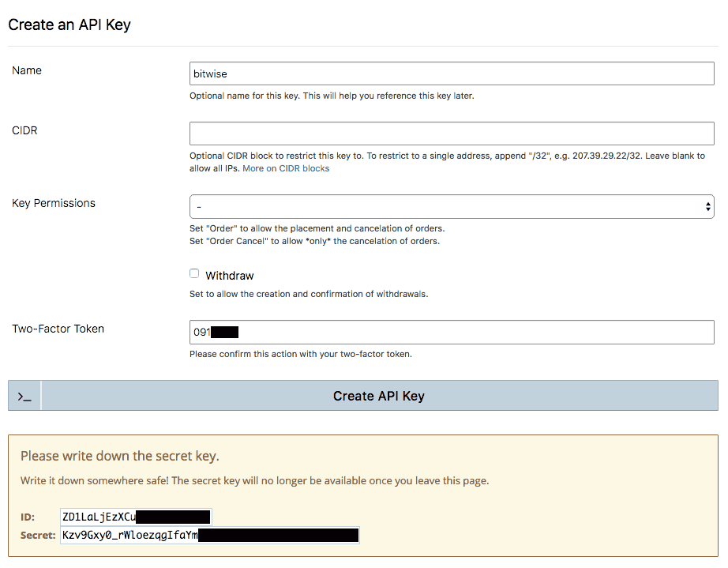Click the write down secret key heading
Viewport: 728px width, 568px height.
pos(120,456)
